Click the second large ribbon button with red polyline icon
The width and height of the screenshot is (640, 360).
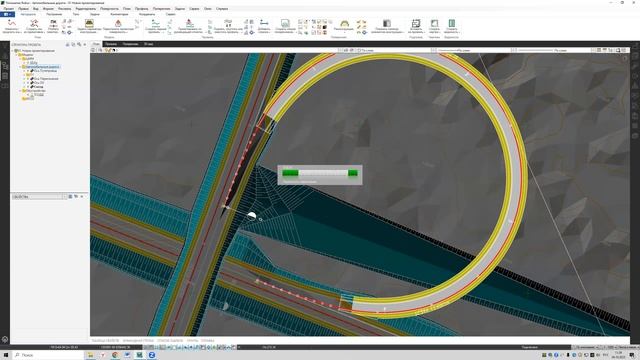(x=34, y=27)
